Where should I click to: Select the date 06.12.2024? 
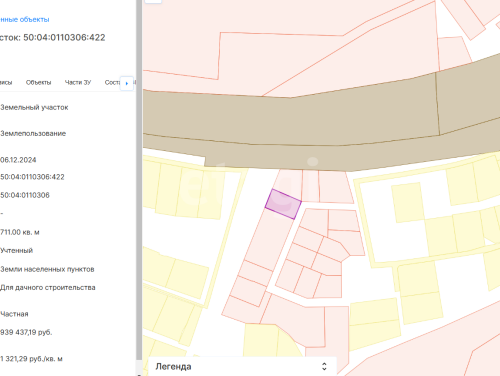(x=18, y=160)
